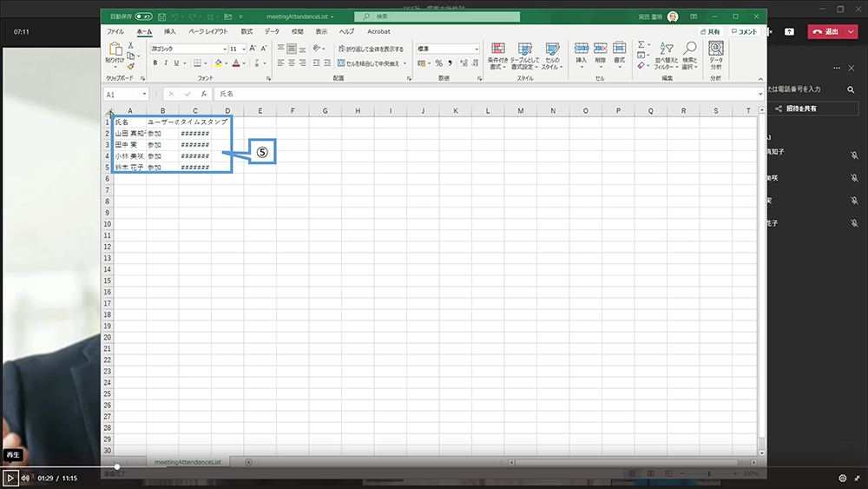868x489 pixels.
Task: Click the Insert cells icon
Action: click(x=582, y=49)
